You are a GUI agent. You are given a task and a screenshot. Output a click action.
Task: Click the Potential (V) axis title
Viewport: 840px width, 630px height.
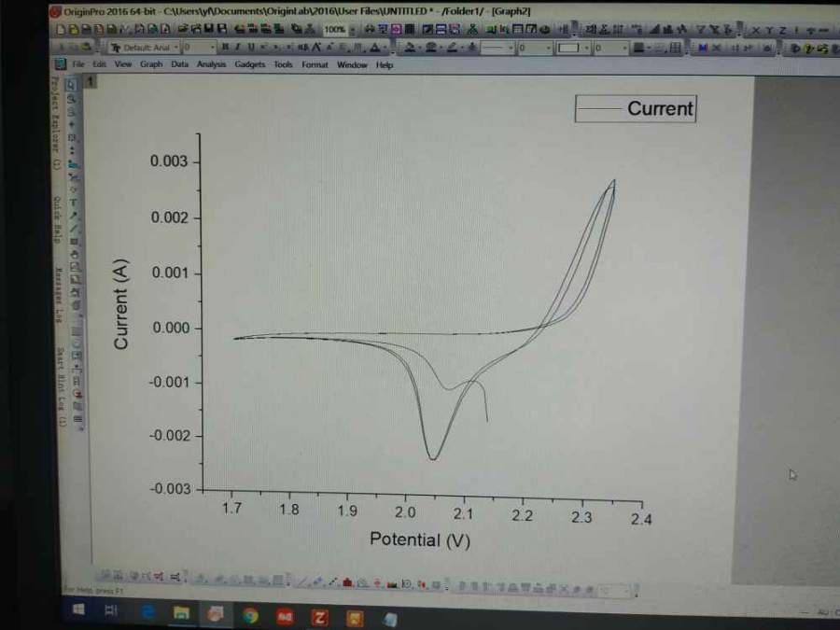[420, 539]
